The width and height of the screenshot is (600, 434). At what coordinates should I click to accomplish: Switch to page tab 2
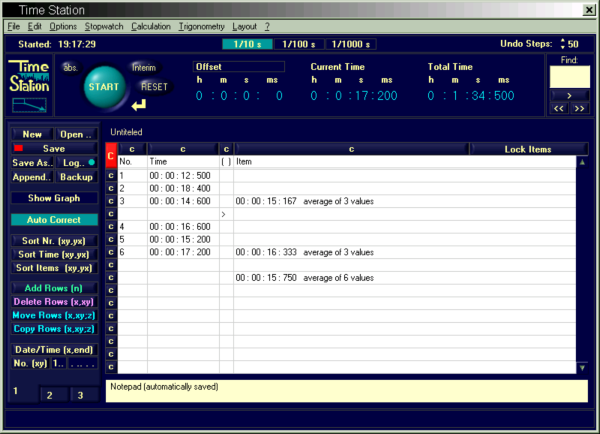(49, 396)
